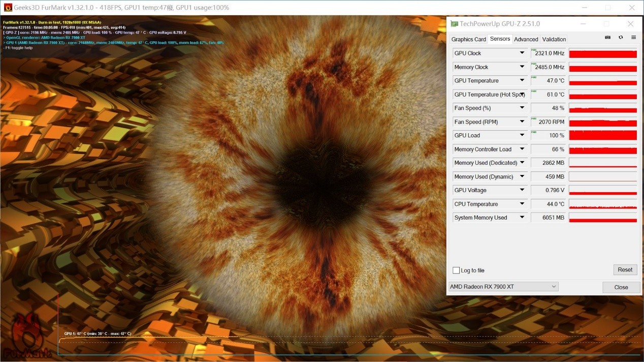Close the FurMark window with the X
Image resolution: width=644 pixels, height=362 pixels.
(x=632, y=8)
